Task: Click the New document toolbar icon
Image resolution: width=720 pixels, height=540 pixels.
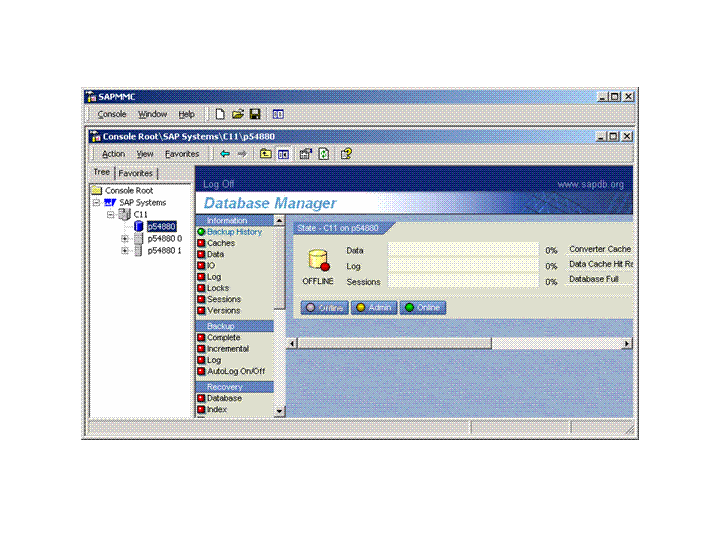Action: (220, 115)
